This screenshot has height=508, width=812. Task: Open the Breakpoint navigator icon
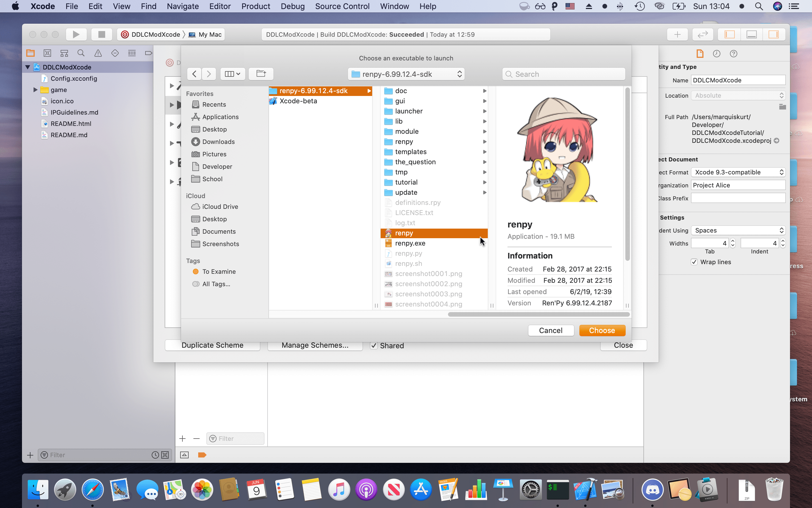point(148,53)
